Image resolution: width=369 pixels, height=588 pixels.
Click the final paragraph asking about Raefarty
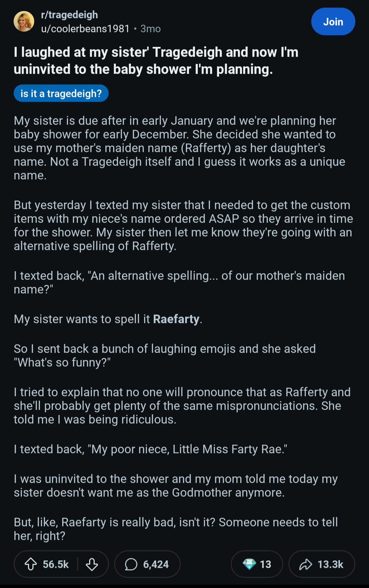tap(176, 529)
